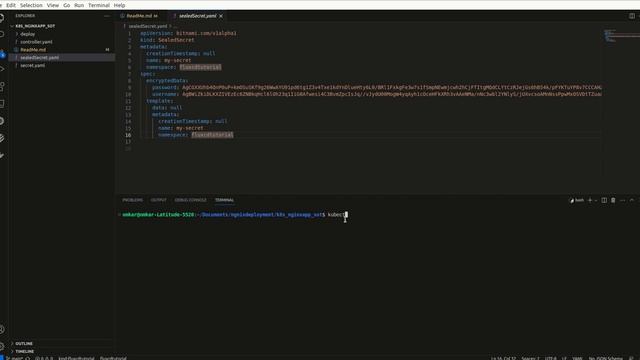Collapse the K8S_NGINXAPP_SDT project folder

pos(35,26)
